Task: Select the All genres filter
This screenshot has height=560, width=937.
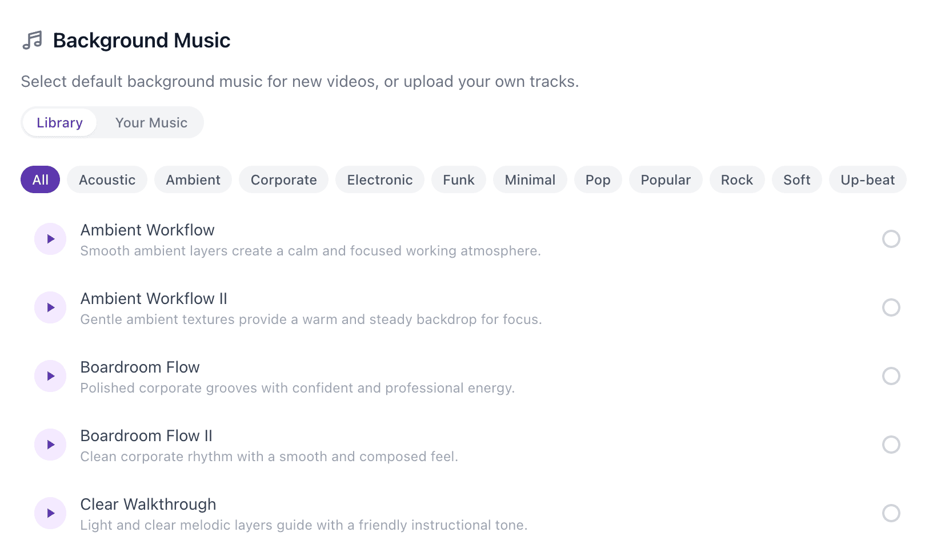Action: [x=39, y=179]
